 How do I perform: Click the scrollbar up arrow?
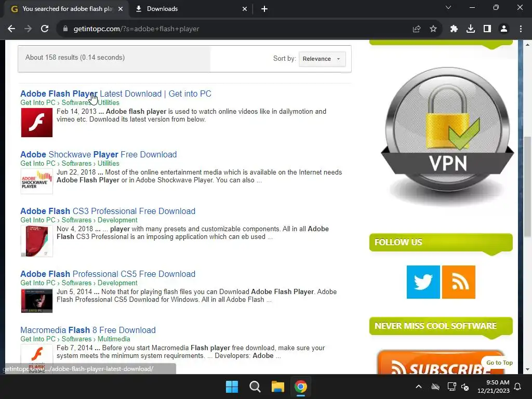528,44
